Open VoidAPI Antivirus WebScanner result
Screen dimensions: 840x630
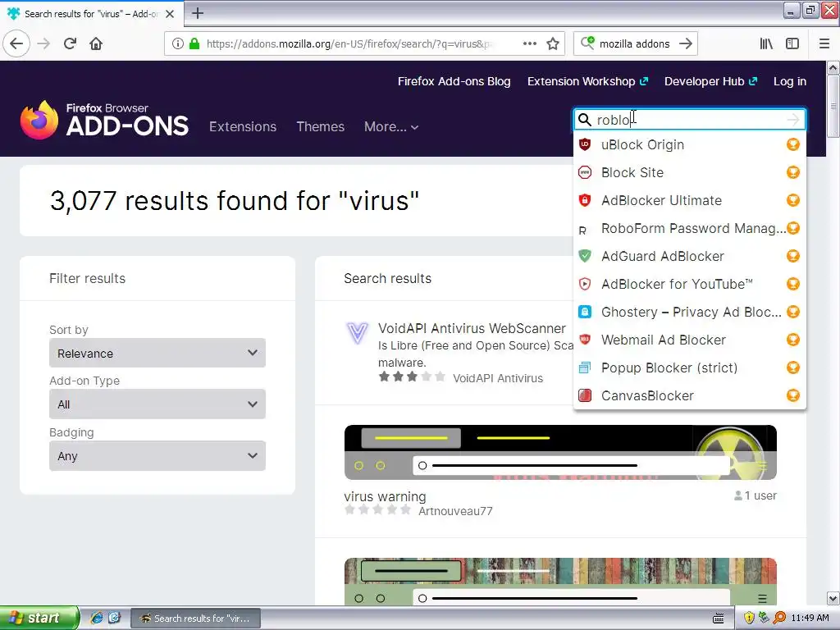pyautogui.click(x=472, y=328)
